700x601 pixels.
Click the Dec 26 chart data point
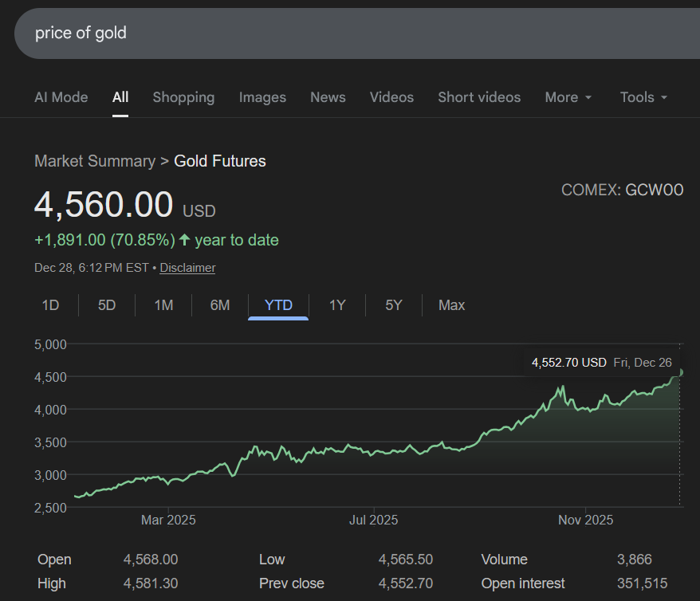click(x=680, y=372)
